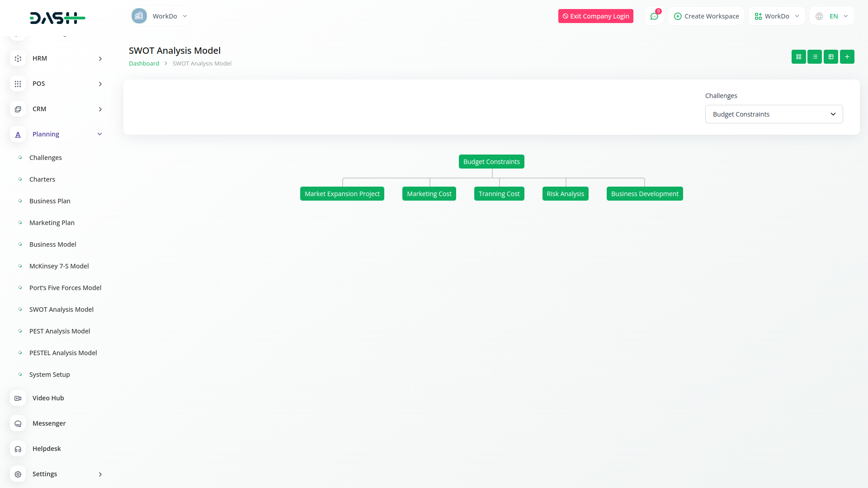This screenshot has height=488, width=868.
Task: Click the Messenger sidebar icon
Action: [18, 424]
